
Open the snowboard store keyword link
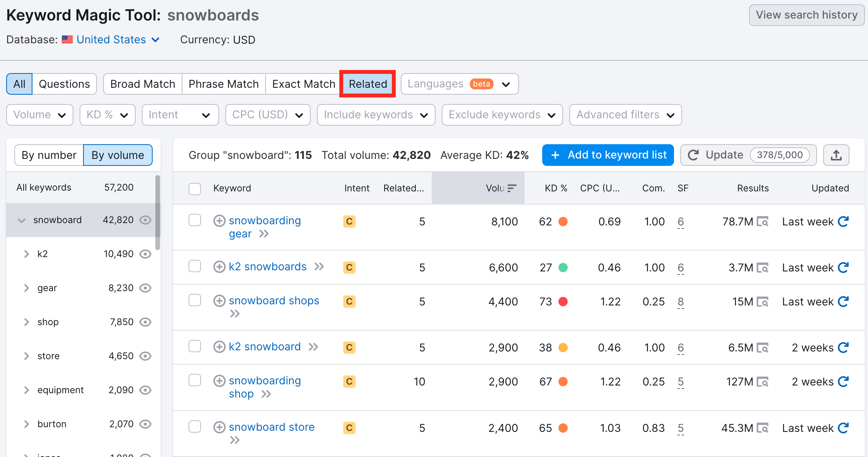272,427
